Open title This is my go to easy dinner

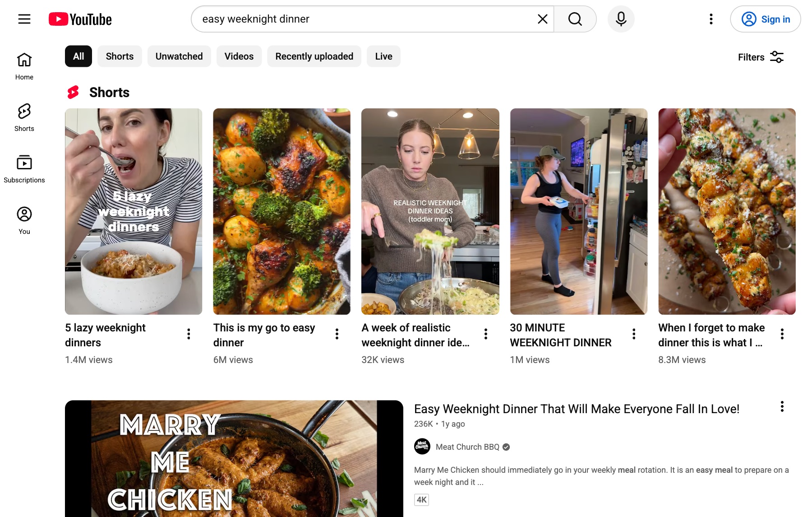pos(264,335)
